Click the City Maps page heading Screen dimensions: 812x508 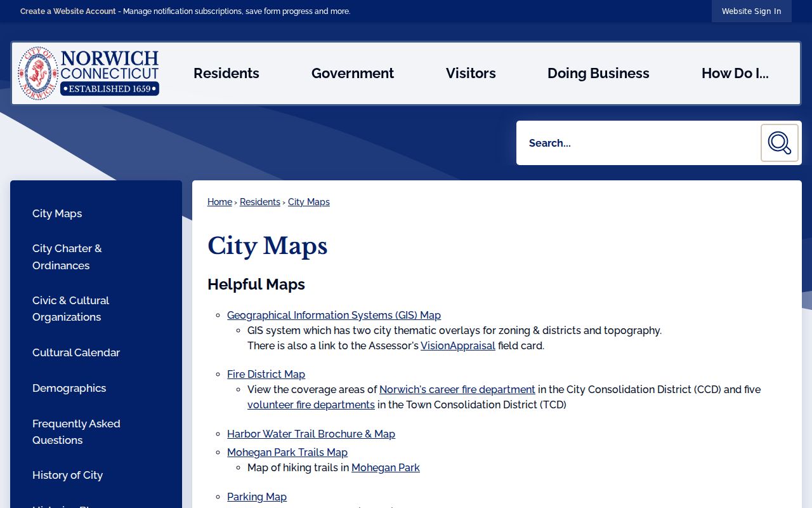(267, 246)
